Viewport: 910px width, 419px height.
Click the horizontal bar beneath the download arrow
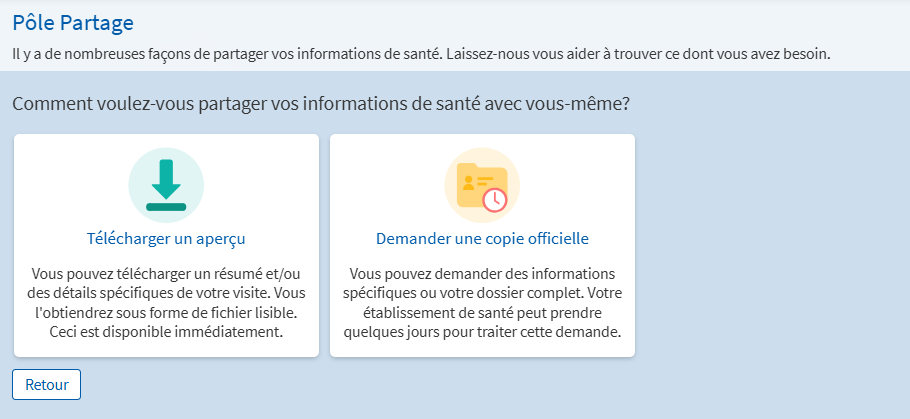point(166,207)
